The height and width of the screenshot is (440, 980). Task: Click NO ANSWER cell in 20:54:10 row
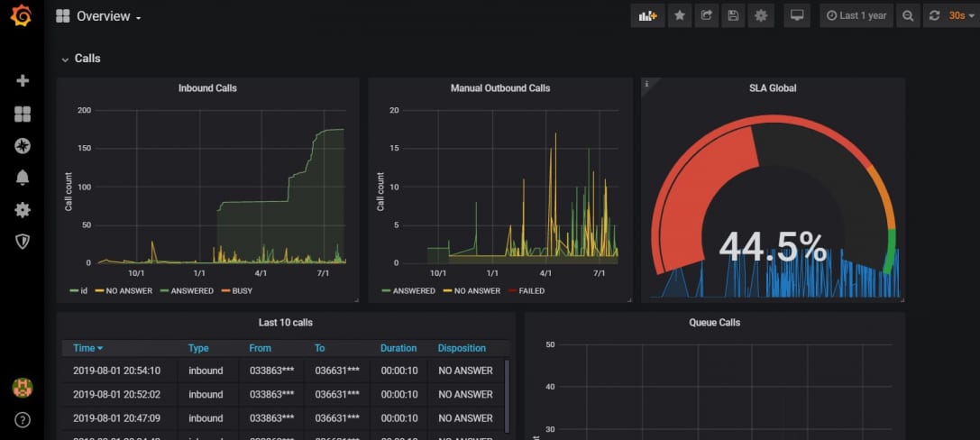click(465, 371)
